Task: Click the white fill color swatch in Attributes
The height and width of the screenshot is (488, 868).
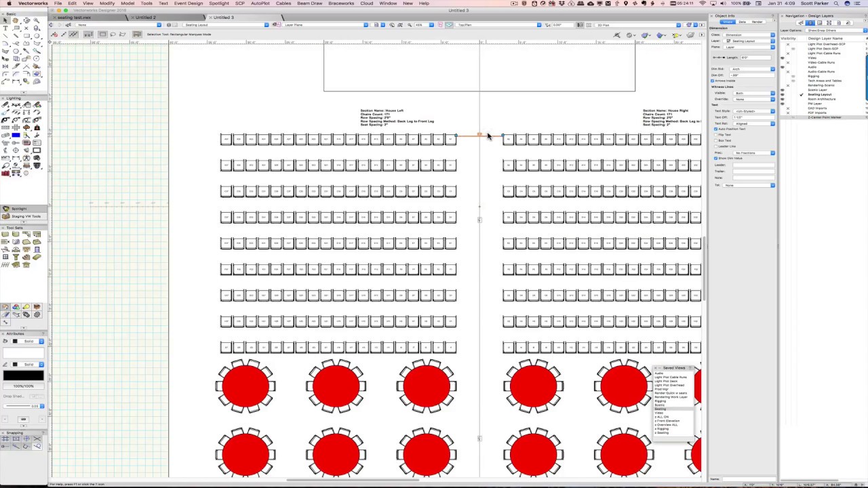Action: click(24, 353)
